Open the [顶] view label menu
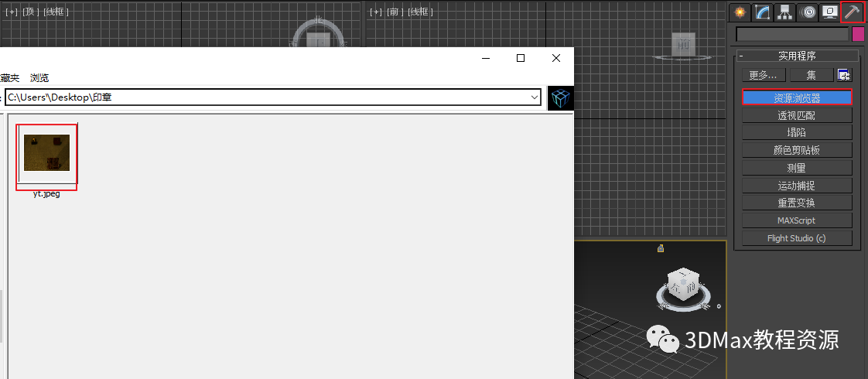Screen dimensions: 868x379 [30, 12]
